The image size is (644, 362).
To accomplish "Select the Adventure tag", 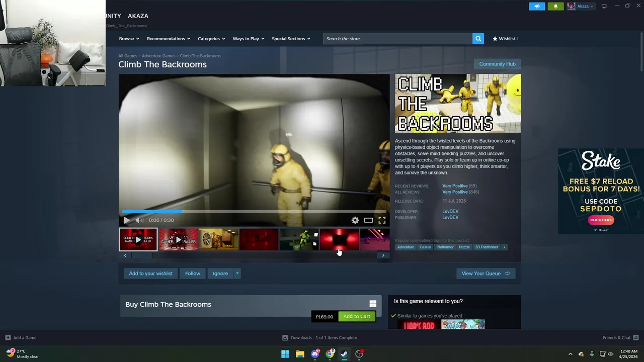I will click(x=406, y=247).
